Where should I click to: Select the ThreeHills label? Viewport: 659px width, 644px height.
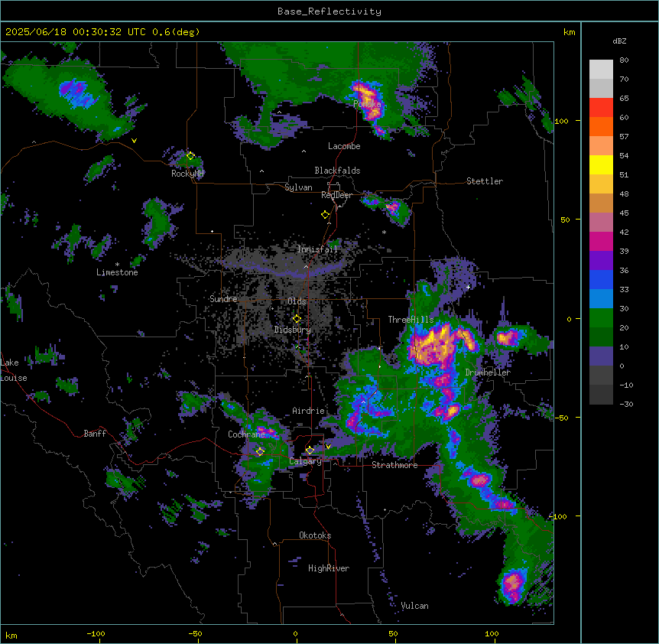coord(411,320)
